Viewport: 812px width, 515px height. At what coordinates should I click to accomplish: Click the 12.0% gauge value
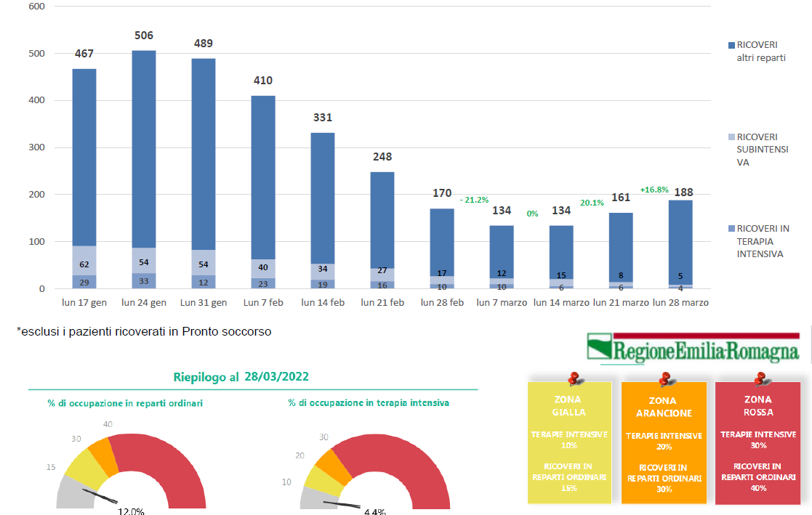pyautogui.click(x=131, y=511)
